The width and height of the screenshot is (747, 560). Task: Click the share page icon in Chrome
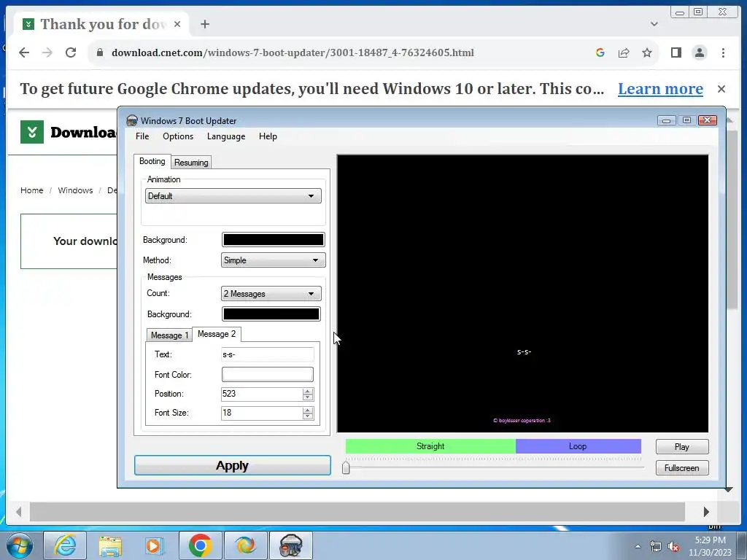(x=624, y=52)
